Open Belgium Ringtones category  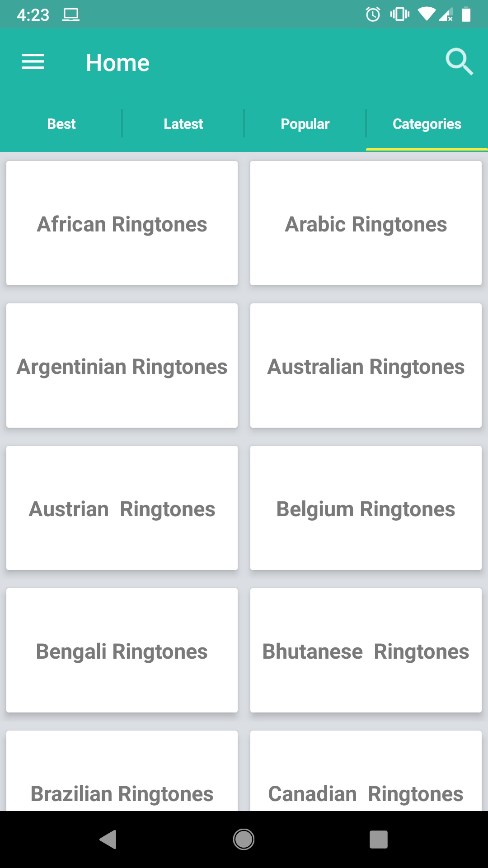pos(366,508)
